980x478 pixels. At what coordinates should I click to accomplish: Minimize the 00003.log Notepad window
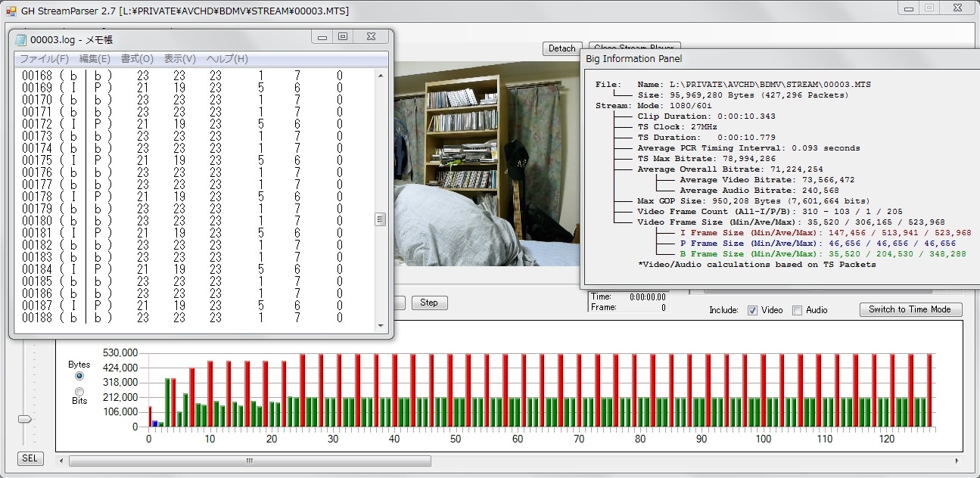point(322,37)
